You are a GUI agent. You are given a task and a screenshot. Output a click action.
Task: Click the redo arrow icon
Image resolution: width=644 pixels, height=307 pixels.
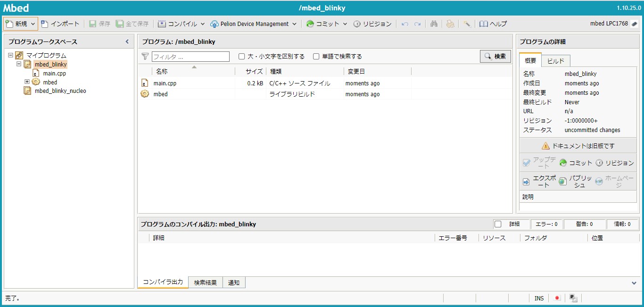[x=417, y=24]
